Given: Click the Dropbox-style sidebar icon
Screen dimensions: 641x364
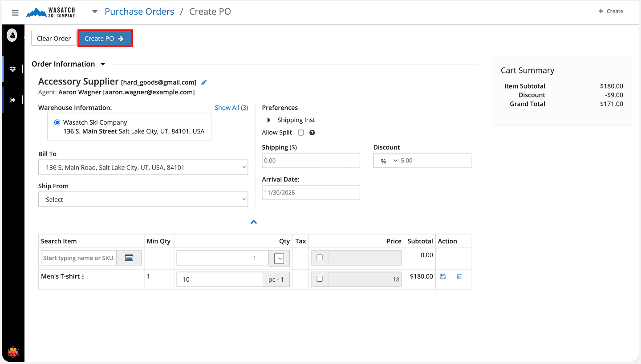Looking at the screenshot, I should pyautogui.click(x=12, y=69).
